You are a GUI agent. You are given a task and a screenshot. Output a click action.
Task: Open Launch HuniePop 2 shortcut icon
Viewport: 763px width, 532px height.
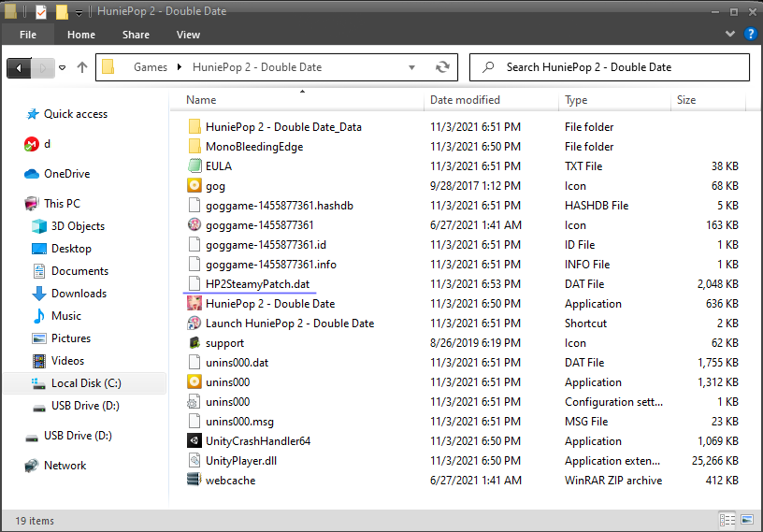tap(194, 324)
